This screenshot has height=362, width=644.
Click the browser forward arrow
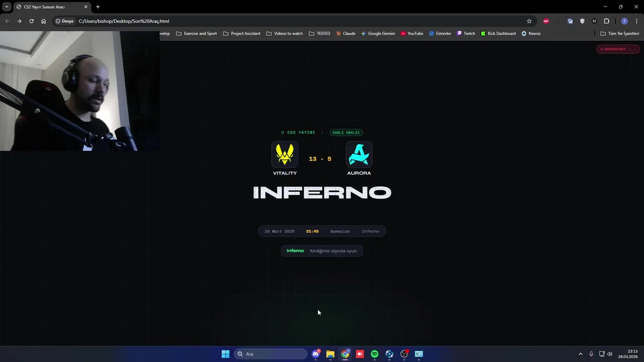coord(19,21)
